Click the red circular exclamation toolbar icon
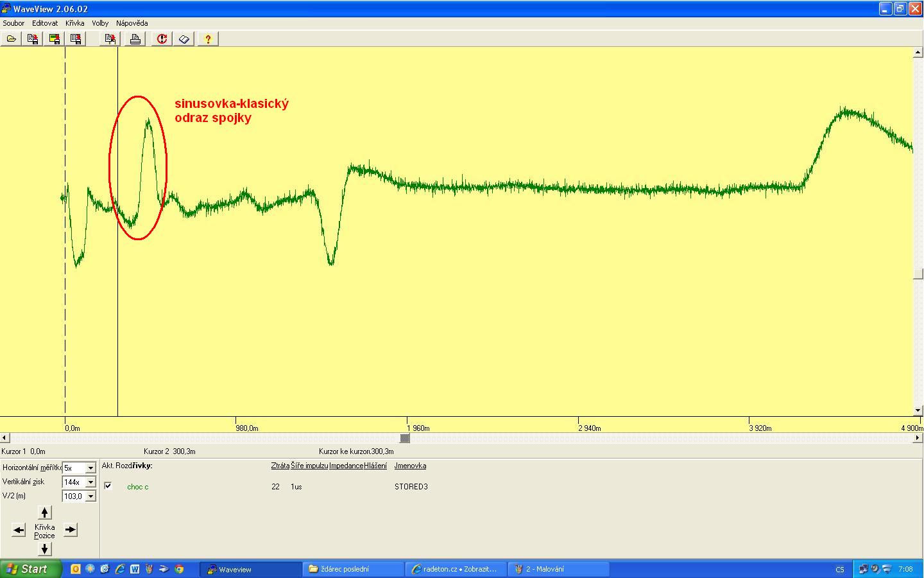Viewport: 924px width, 578px height. [x=162, y=39]
